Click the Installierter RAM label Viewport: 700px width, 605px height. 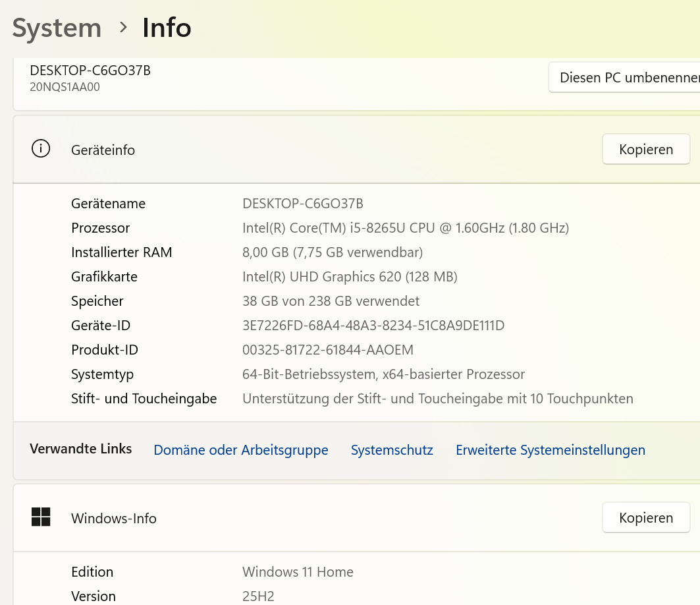[121, 252]
